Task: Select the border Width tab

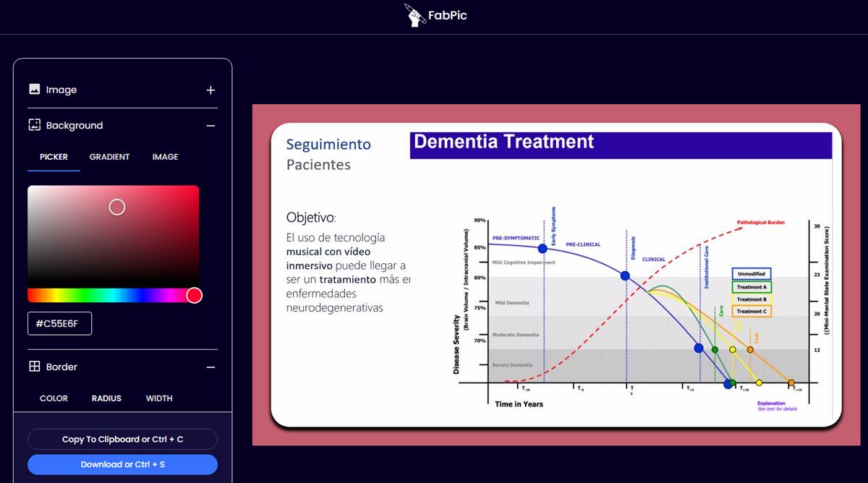Action: click(159, 398)
